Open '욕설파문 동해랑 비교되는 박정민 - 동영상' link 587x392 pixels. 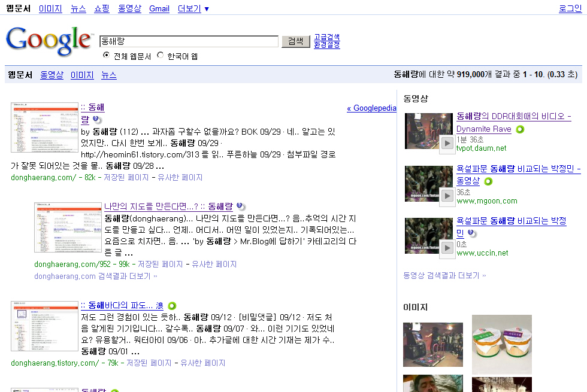click(x=519, y=169)
